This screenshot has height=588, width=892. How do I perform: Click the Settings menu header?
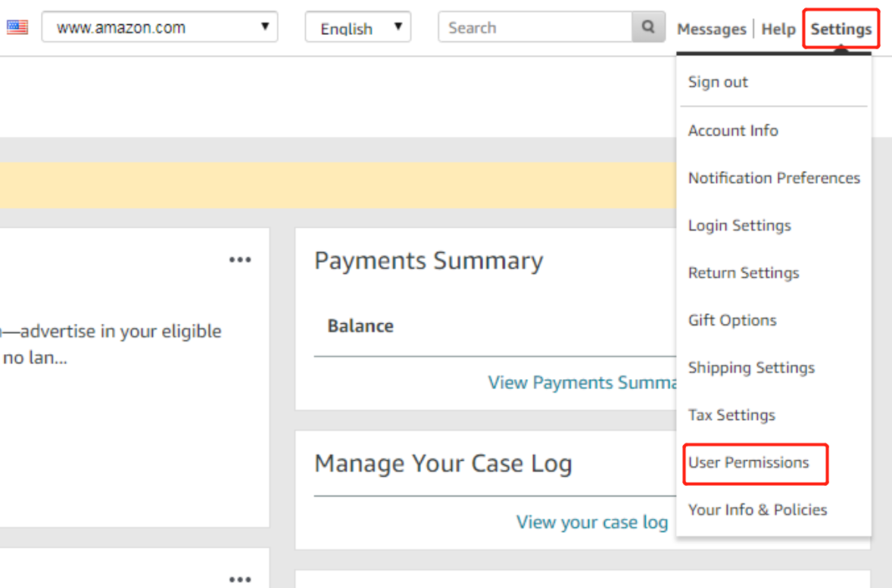coord(841,29)
